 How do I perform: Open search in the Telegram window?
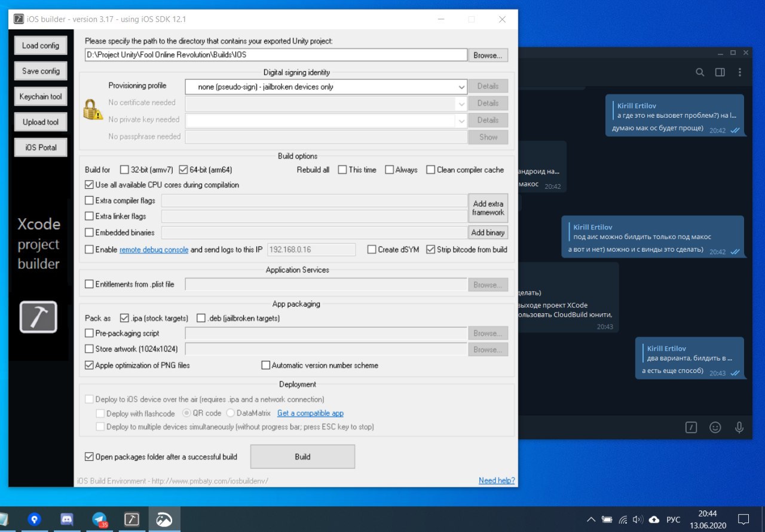[700, 72]
